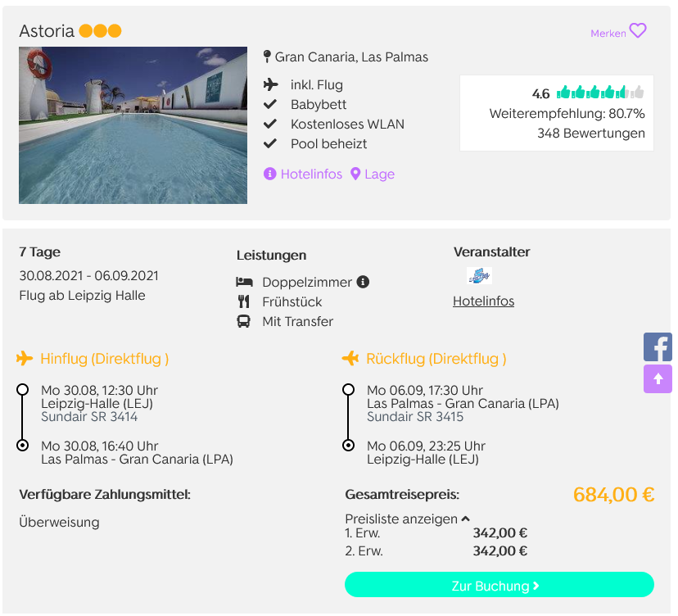The width and height of the screenshot is (678, 616).
Task: Click the bus icon beside Mit Transfer
Action: coord(244,321)
